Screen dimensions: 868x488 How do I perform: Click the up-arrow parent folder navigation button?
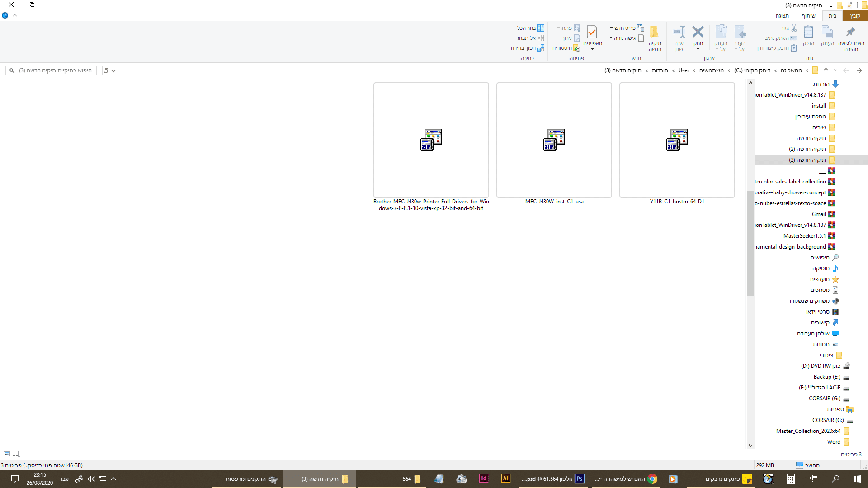[826, 70]
